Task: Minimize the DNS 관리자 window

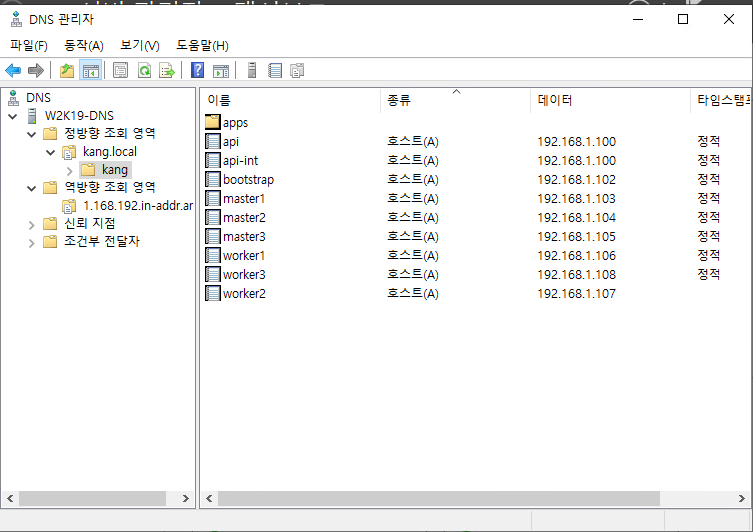Action: [638, 19]
